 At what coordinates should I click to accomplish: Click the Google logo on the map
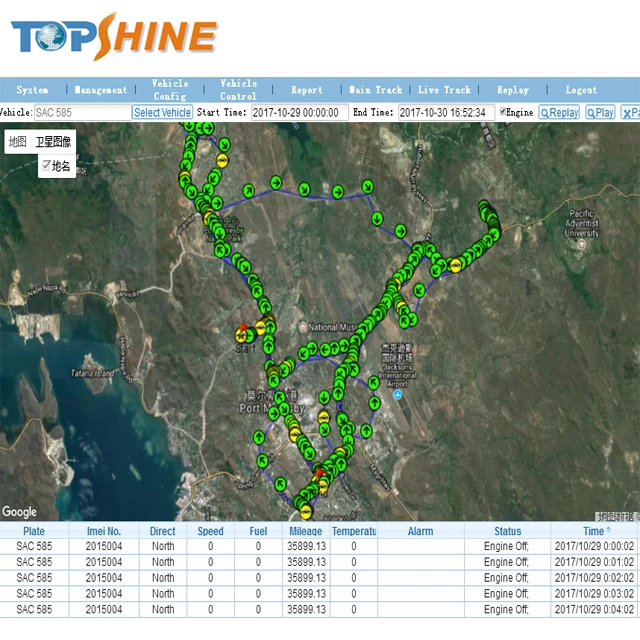click(19, 511)
